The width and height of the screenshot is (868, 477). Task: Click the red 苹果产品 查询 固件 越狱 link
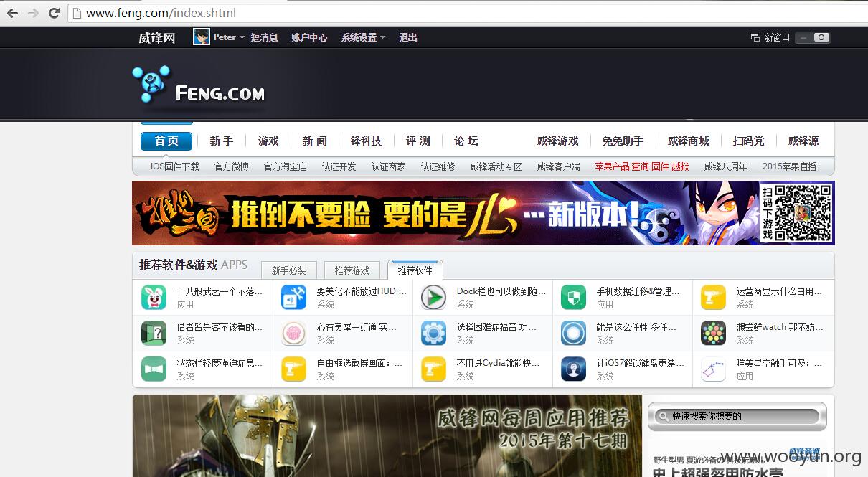point(642,166)
